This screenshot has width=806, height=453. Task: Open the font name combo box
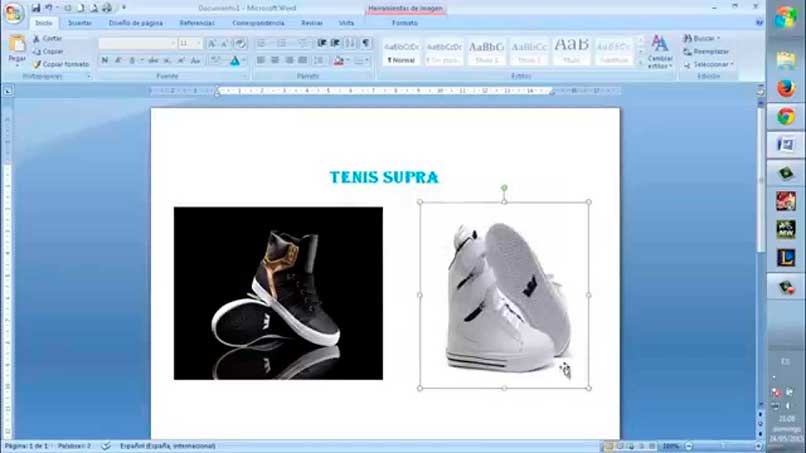pyautogui.click(x=137, y=44)
